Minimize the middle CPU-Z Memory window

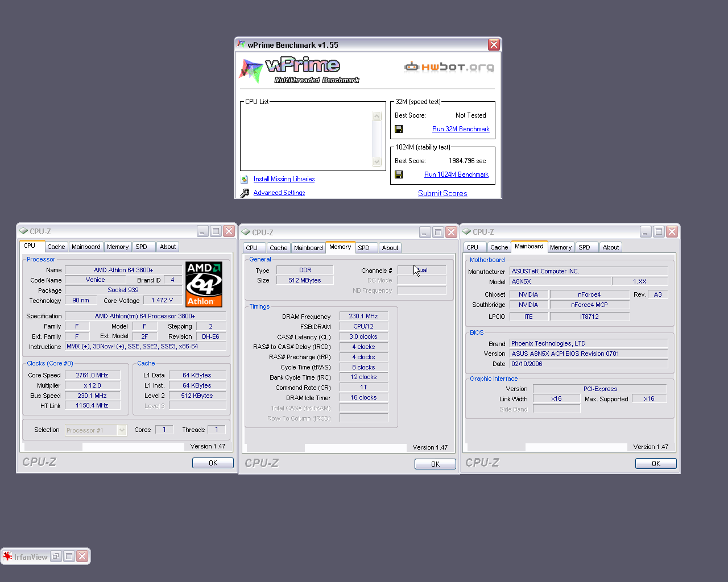coord(425,232)
